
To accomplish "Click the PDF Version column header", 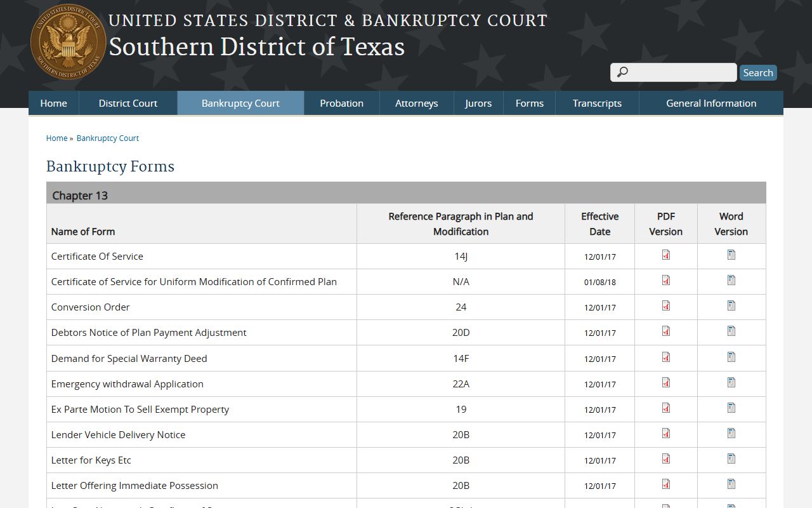I will click(x=666, y=224).
